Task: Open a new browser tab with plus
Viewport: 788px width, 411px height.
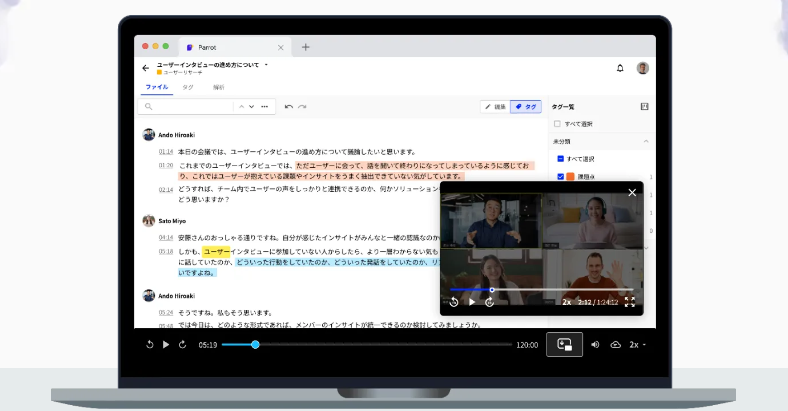Action: pos(306,47)
